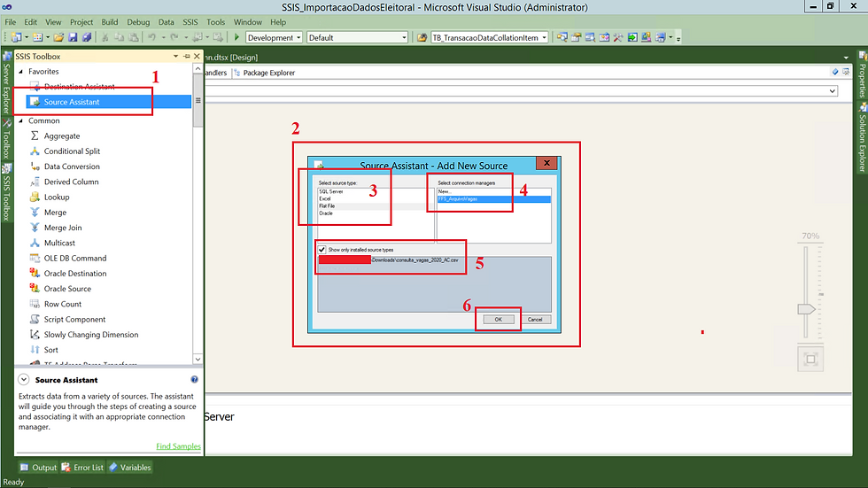Select the Multicast toolbox item
The height and width of the screenshot is (488, 868).
click(x=59, y=243)
